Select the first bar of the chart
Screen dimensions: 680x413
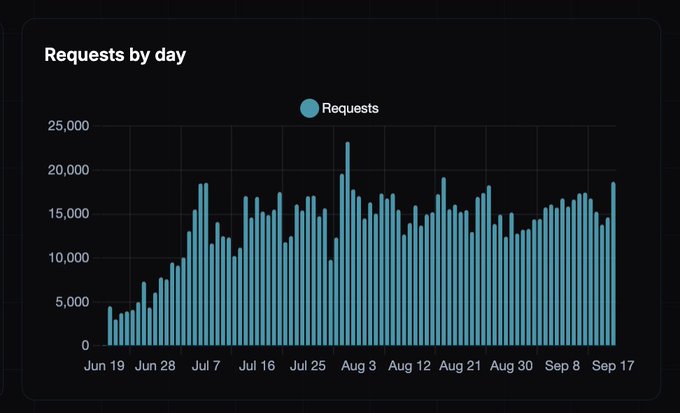coord(110,326)
